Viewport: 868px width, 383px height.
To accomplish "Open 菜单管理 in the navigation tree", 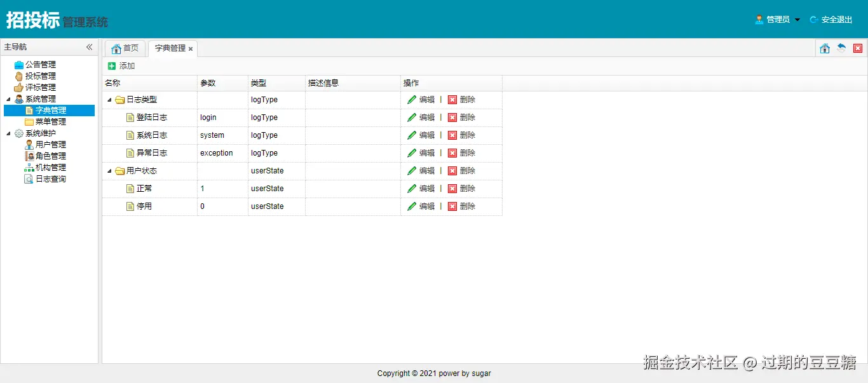I will click(x=50, y=122).
